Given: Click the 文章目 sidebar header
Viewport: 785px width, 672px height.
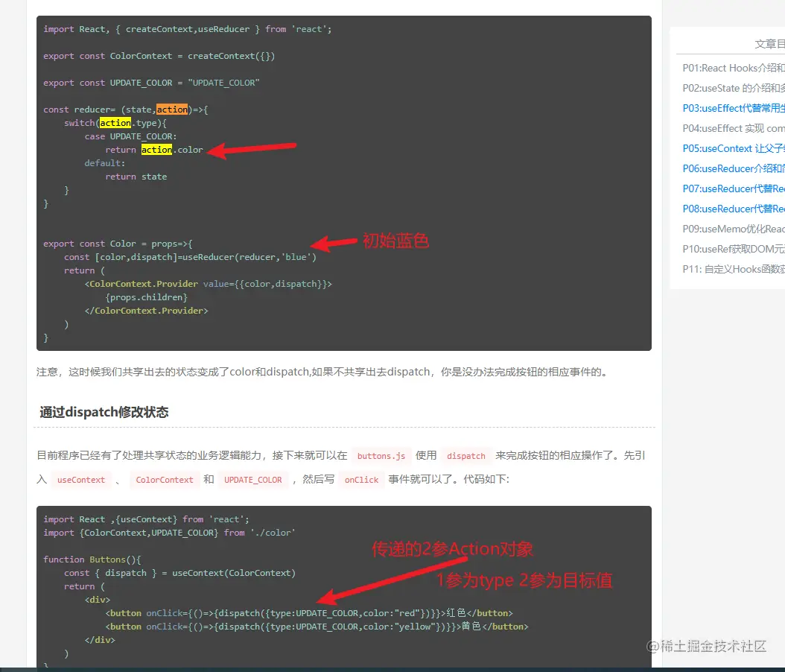Looking at the screenshot, I should [769, 44].
